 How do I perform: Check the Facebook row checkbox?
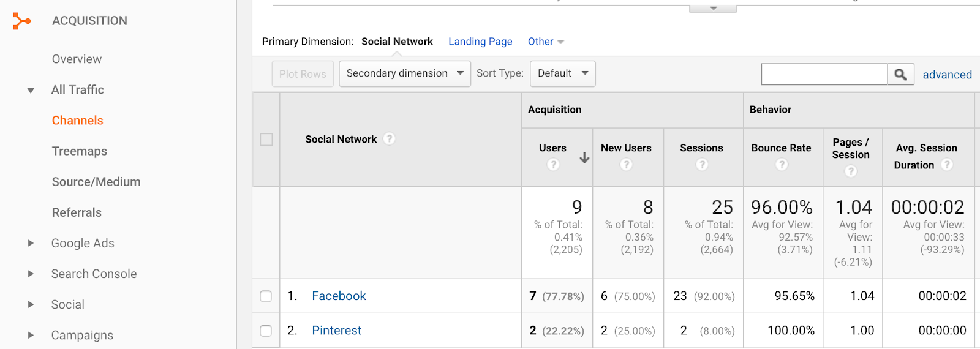tap(266, 296)
